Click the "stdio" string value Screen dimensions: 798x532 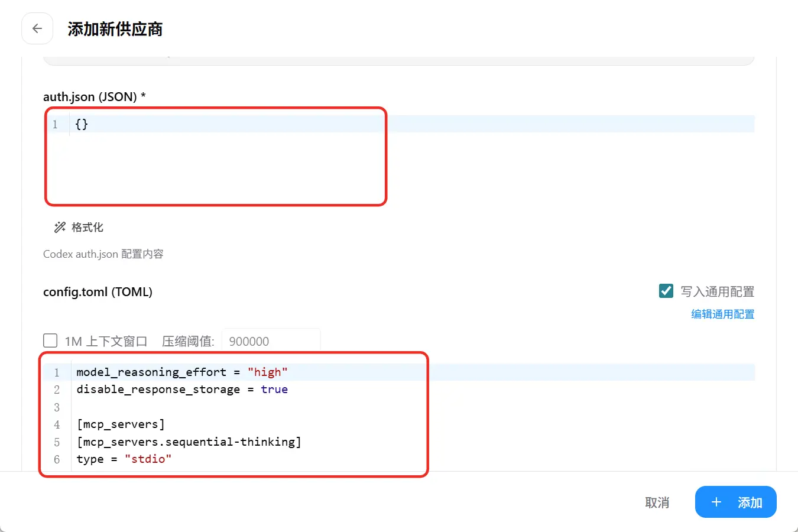click(148, 459)
